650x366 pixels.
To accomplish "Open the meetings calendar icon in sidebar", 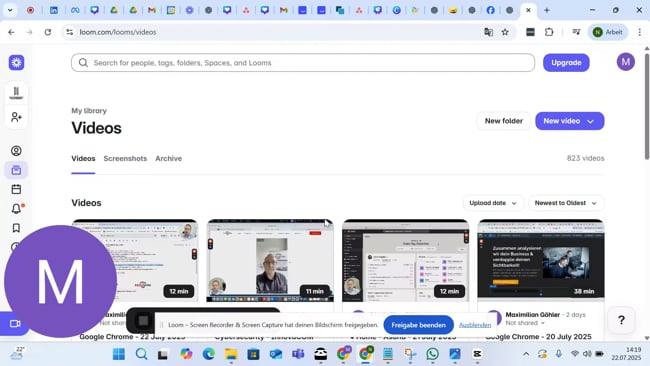I will 16,189.
